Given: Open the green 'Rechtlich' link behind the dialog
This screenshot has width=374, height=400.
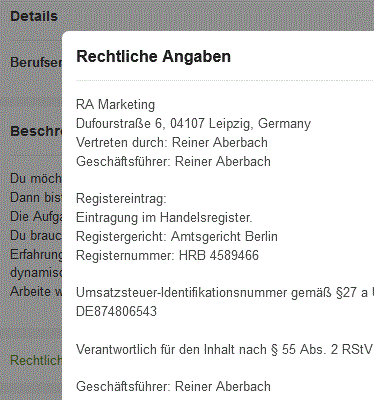Looking at the screenshot, I should point(36,360).
